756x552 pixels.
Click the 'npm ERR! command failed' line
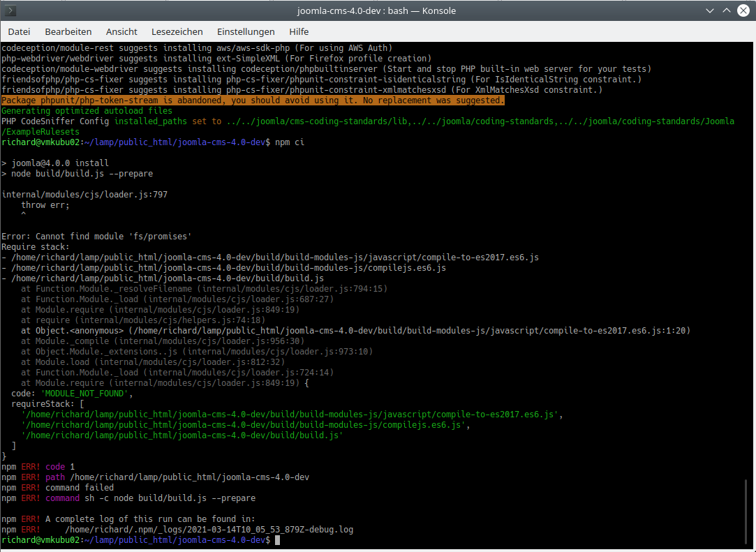57,487
